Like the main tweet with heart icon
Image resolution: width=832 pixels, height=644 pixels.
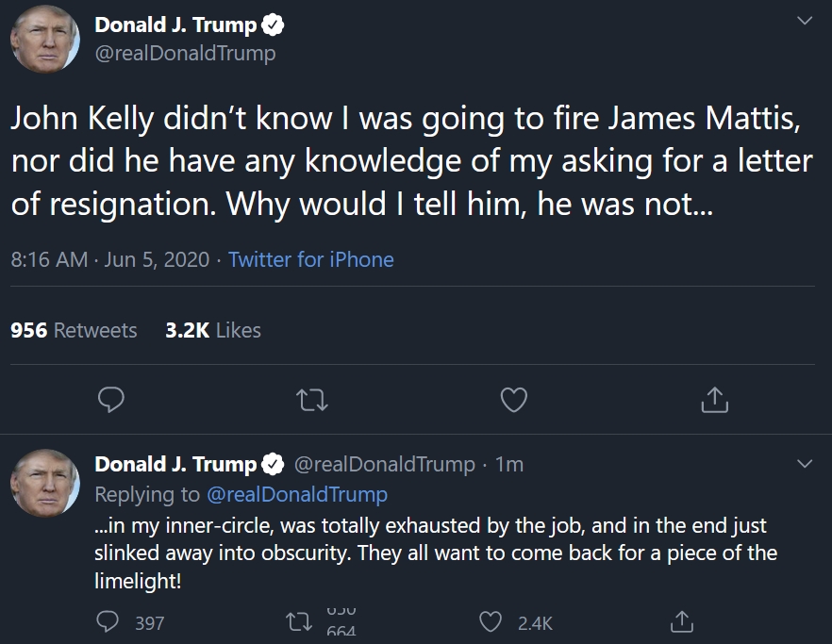(x=513, y=401)
